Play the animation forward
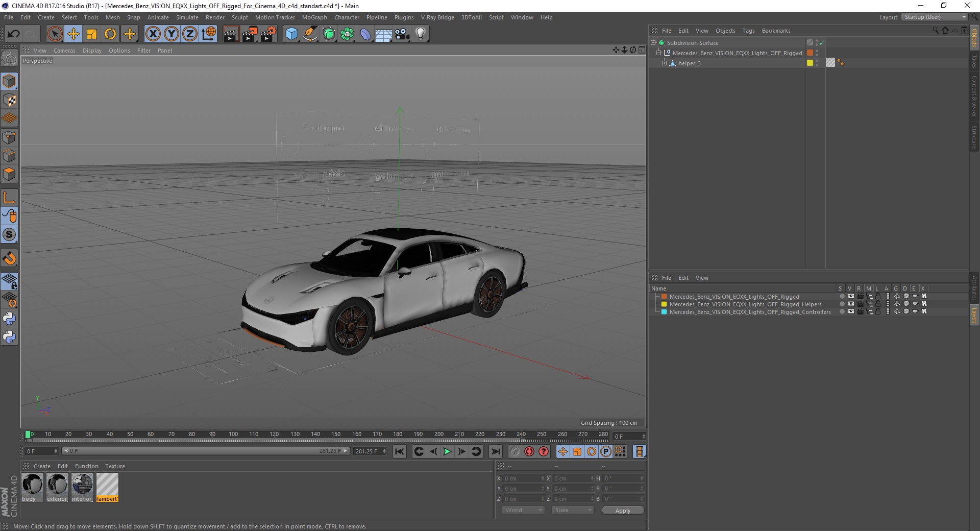The width and height of the screenshot is (980, 531). tap(447, 451)
